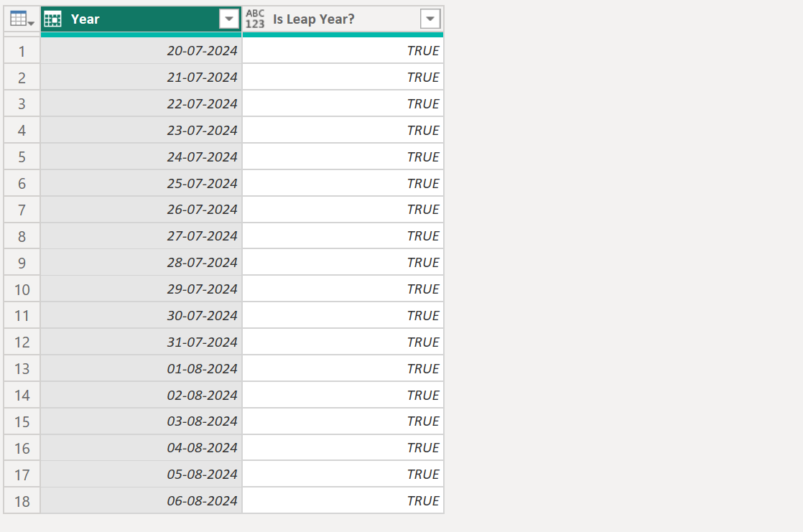The image size is (803, 532).
Task: Click the 01-08-2024 date cell
Action: (x=202, y=369)
